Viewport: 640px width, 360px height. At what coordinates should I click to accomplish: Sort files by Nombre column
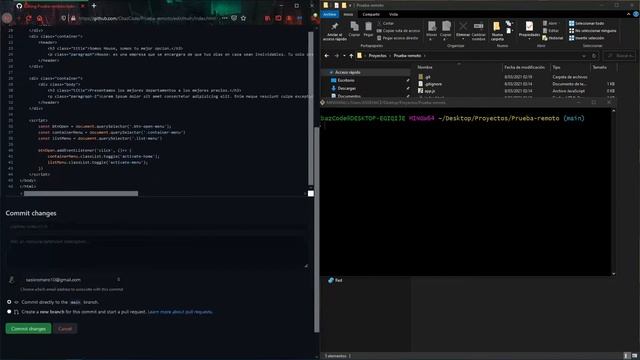[x=425, y=67]
